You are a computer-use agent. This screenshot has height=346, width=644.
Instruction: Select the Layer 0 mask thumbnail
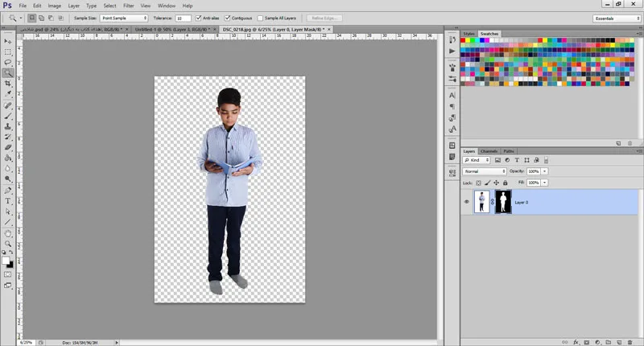click(503, 202)
